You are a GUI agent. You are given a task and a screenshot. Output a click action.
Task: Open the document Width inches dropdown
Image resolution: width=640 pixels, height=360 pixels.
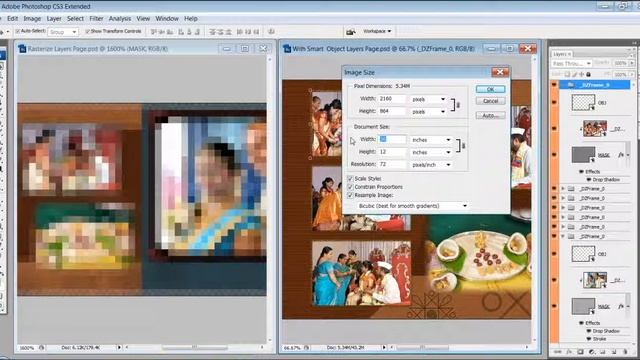click(x=431, y=140)
